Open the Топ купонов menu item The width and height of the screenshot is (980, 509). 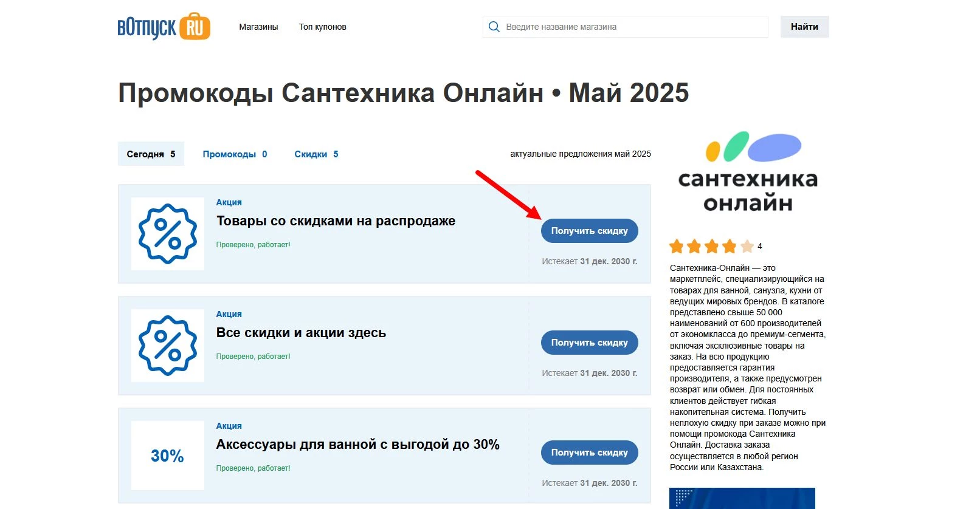point(322,27)
